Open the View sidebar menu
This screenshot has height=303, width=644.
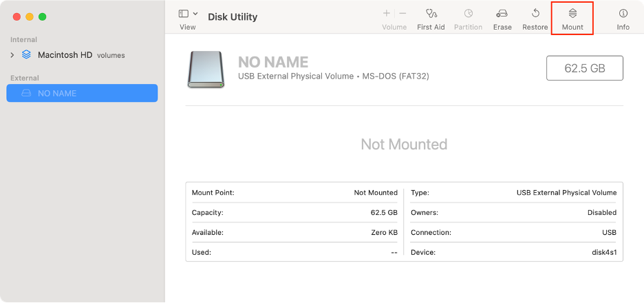pos(188,19)
